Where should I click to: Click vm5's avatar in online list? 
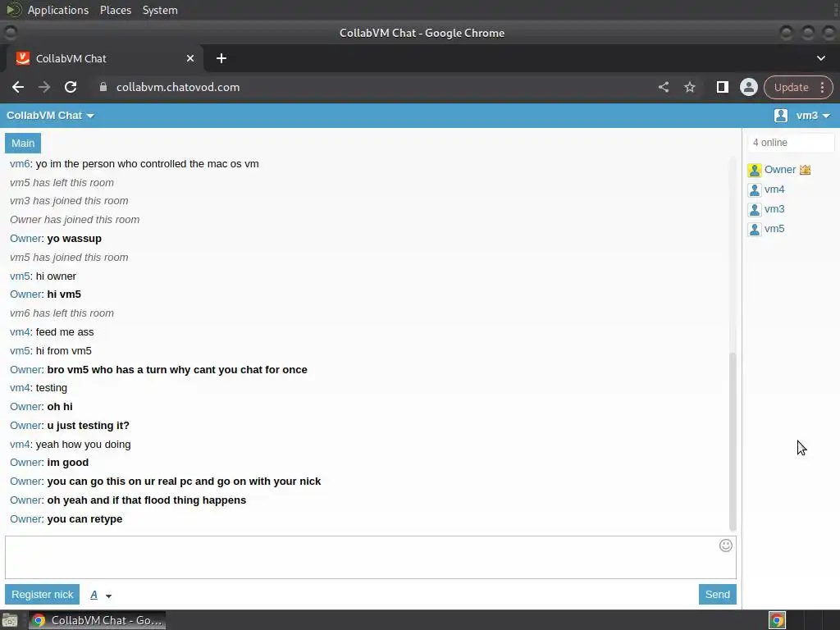(755, 230)
